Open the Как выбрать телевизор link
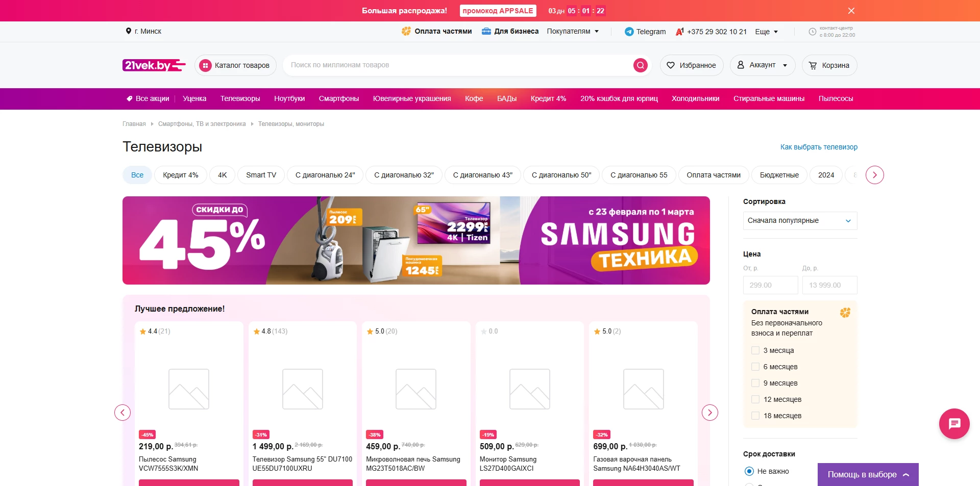The height and width of the screenshot is (486, 980). (x=818, y=147)
